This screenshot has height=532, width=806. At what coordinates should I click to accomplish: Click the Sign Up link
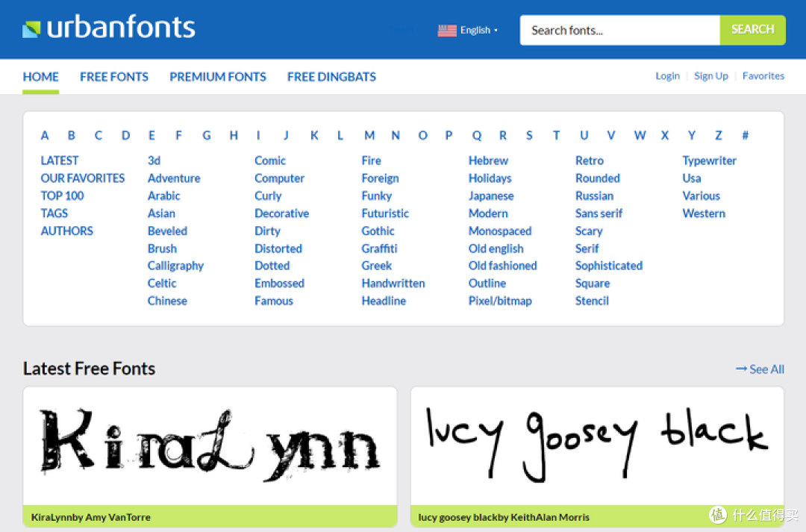[x=711, y=76]
